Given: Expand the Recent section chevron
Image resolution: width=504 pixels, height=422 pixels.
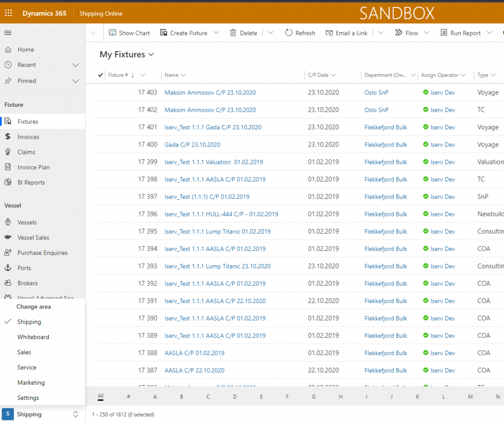Looking at the screenshot, I should tap(75, 65).
